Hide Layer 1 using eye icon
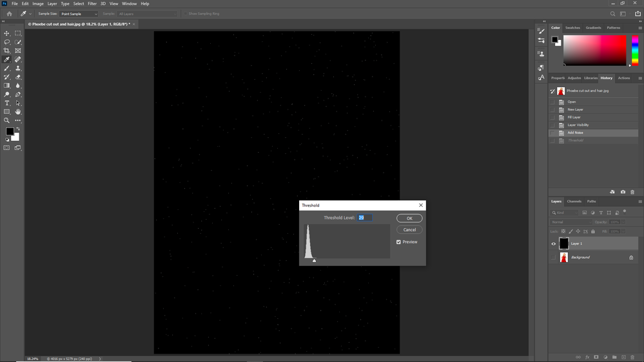This screenshot has width=644, height=362. point(553,243)
